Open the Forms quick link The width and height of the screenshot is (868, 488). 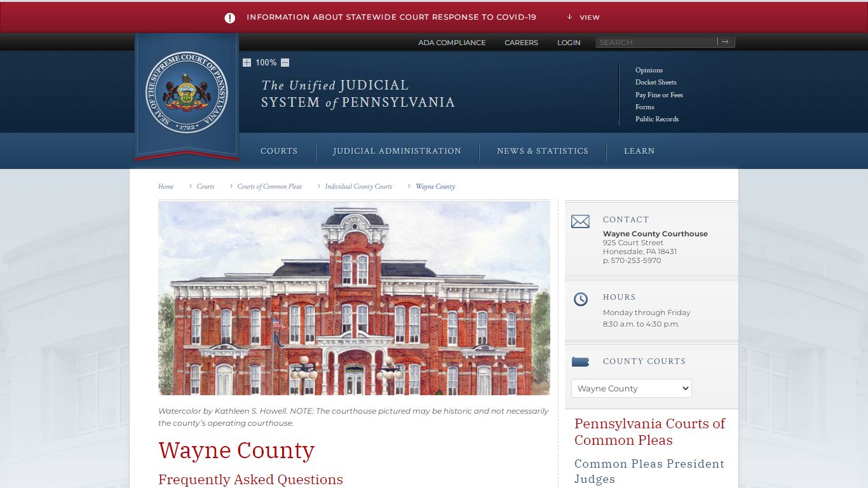(x=644, y=107)
